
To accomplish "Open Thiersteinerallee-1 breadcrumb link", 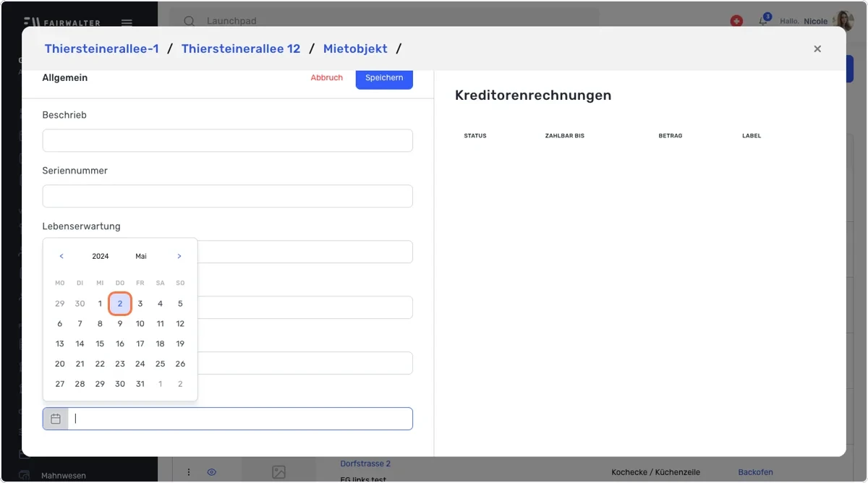I will (x=101, y=48).
